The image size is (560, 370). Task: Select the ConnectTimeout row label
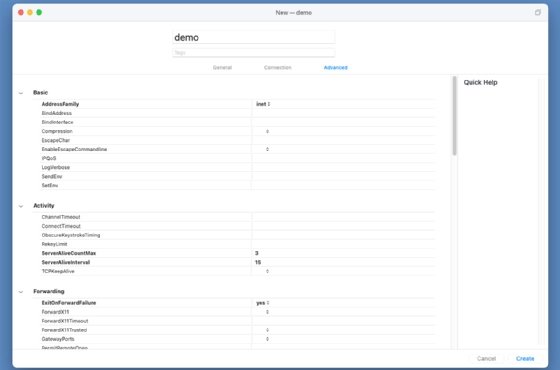[x=61, y=226]
